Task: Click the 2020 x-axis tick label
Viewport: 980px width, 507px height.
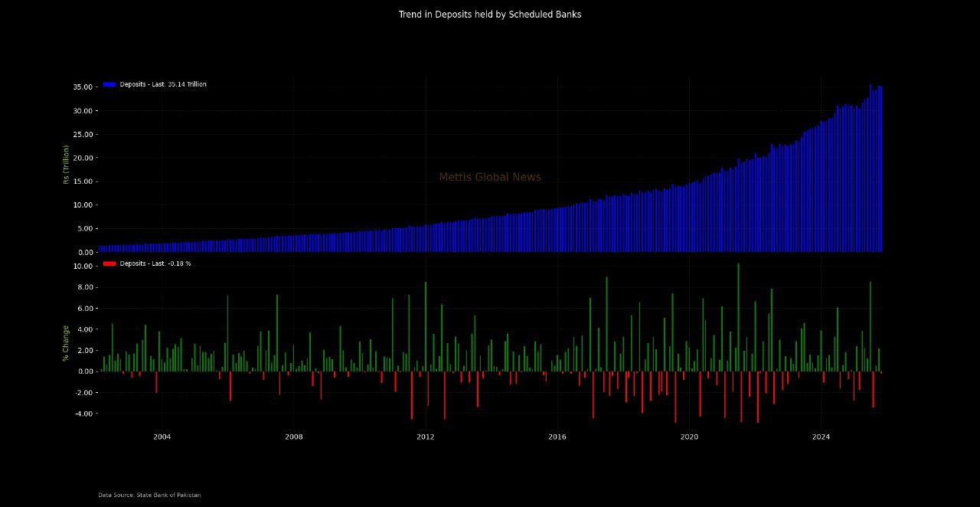Action: tap(689, 437)
